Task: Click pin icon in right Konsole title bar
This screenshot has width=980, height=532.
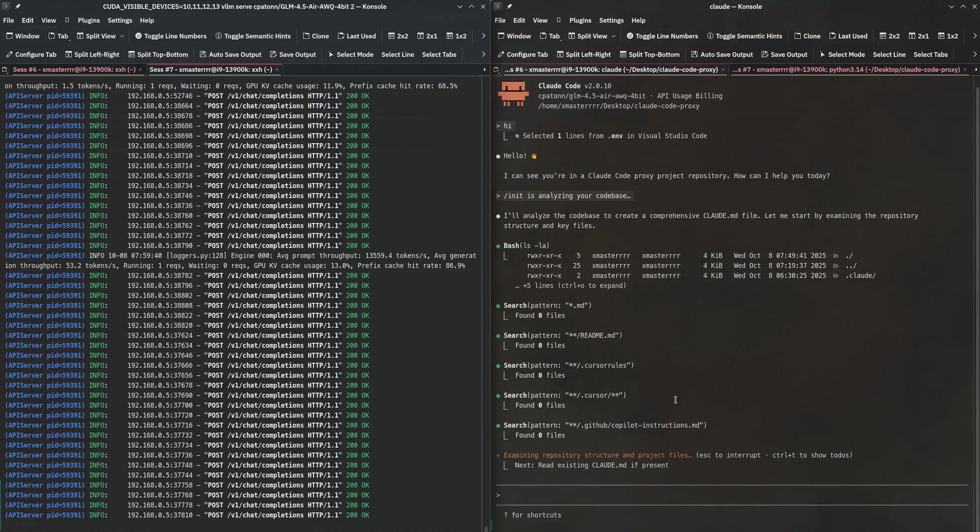Action: (509, 7)
